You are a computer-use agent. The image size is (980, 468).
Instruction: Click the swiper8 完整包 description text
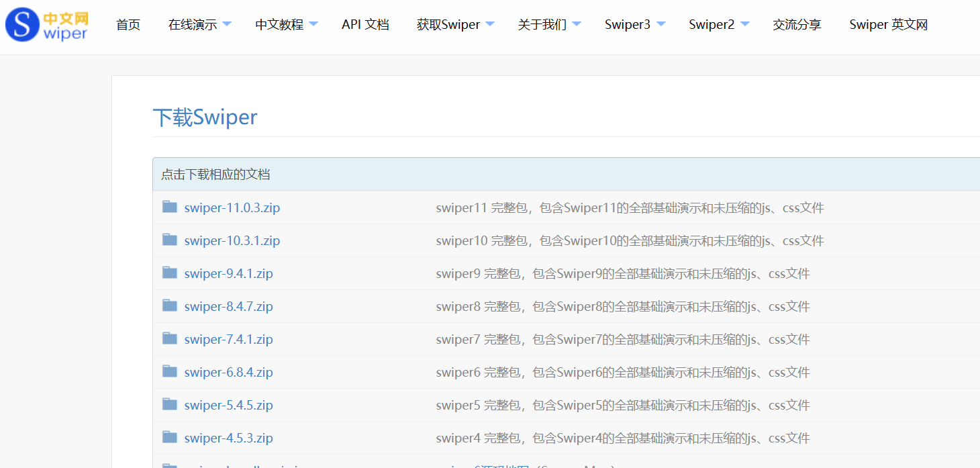pos(623,306)
